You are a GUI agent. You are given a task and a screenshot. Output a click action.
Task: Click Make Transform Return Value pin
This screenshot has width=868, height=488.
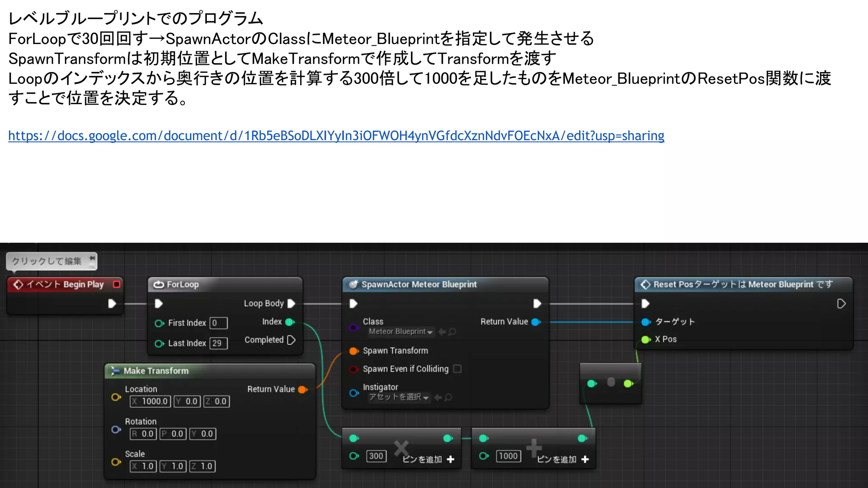(303, 389)
